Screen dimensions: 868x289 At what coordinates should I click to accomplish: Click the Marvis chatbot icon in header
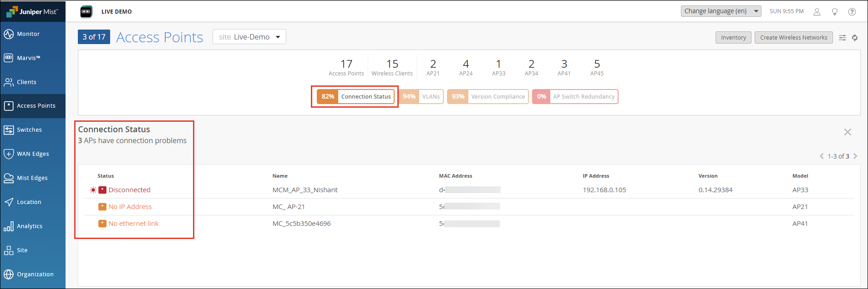[86, 12]
